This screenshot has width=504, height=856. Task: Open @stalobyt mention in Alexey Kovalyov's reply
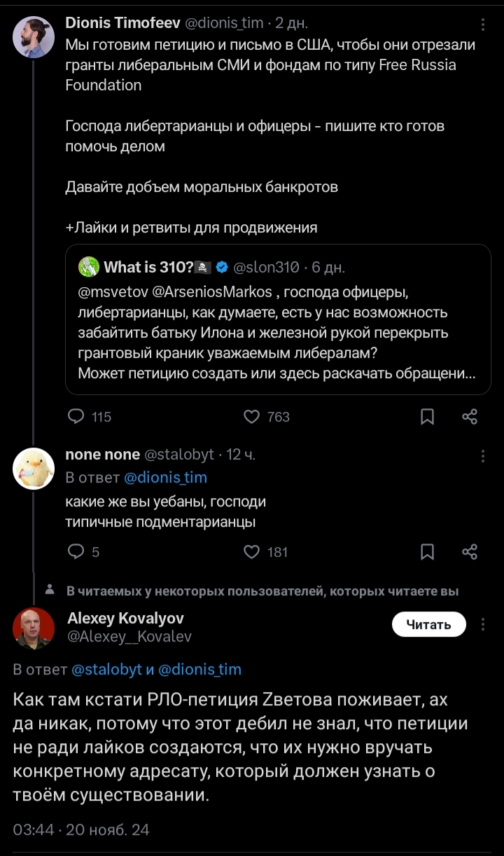[x=106, y=669]
